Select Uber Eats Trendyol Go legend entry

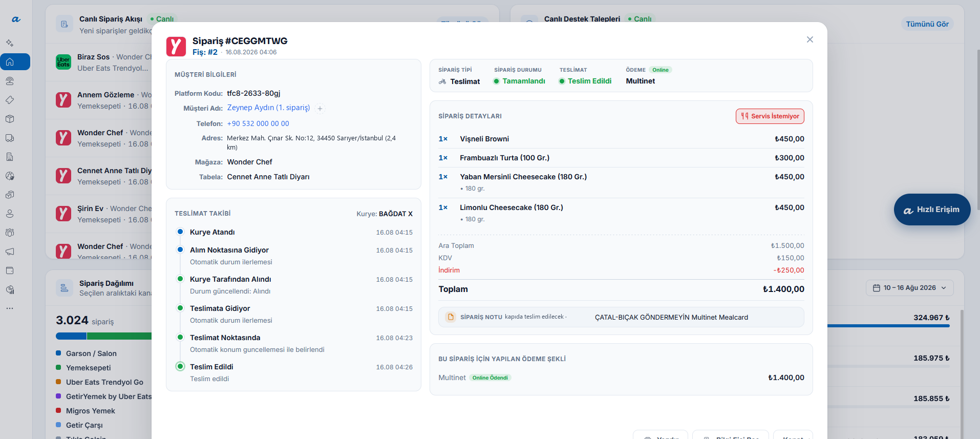pos(100,382)
